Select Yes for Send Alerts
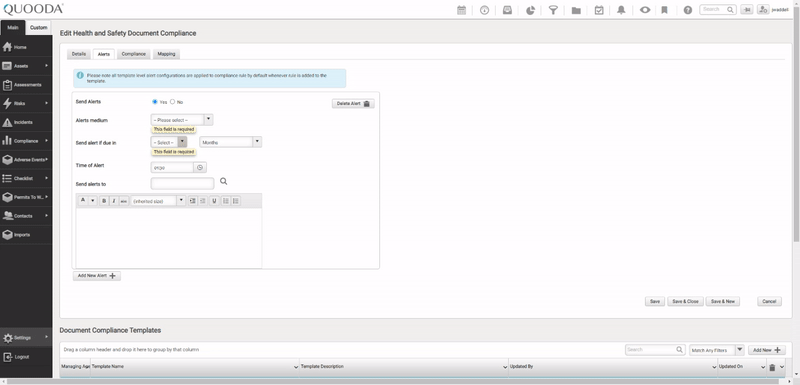 (155, 101)
